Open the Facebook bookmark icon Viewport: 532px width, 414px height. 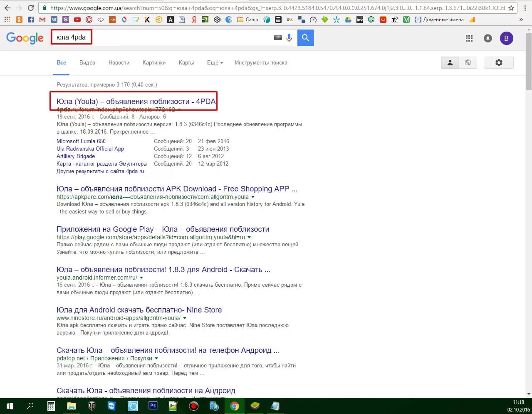tap(31, 20)
